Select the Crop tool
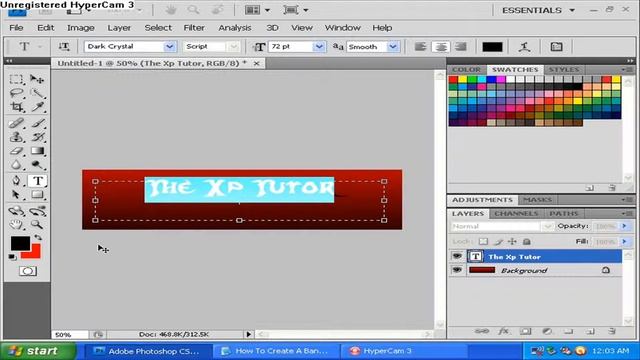 (x=16, y=107)
